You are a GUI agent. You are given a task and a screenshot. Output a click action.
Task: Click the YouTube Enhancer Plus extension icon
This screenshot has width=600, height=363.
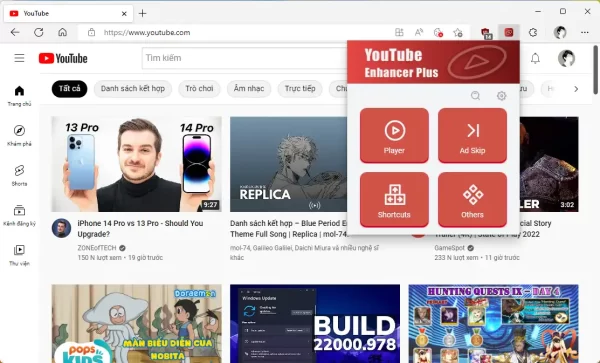[x=509, y=33]
